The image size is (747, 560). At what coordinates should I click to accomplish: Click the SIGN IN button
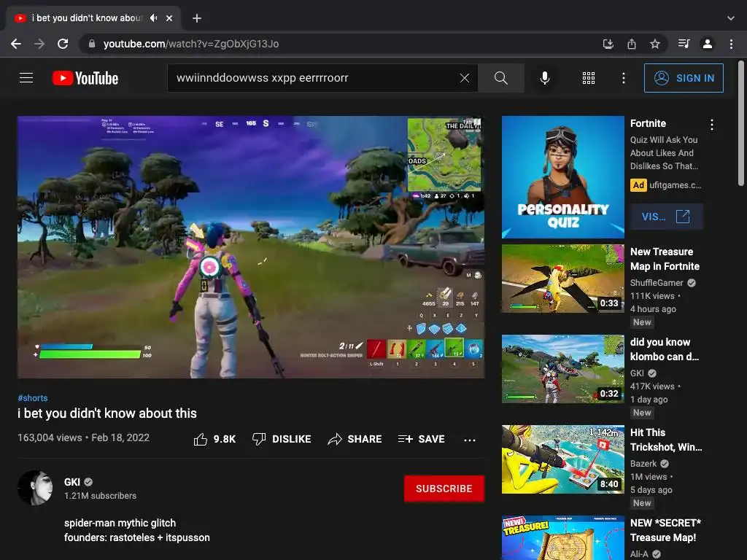pos(684,78)
